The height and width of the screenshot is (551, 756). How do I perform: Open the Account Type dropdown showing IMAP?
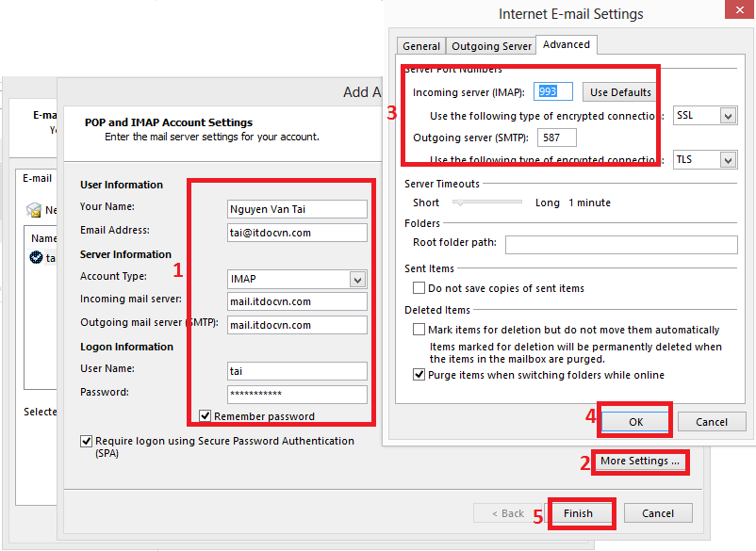coord(356,280)
